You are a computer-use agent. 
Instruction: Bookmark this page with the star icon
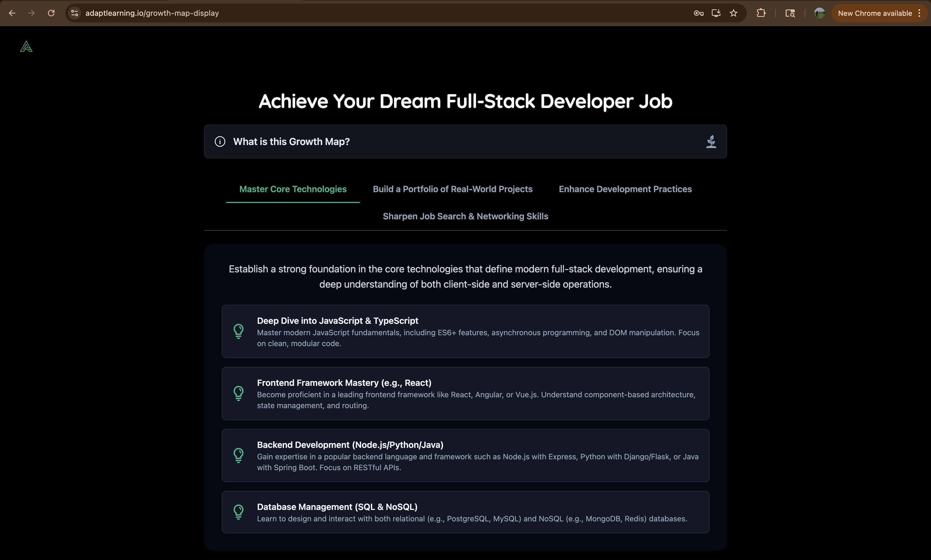[733, 13]
